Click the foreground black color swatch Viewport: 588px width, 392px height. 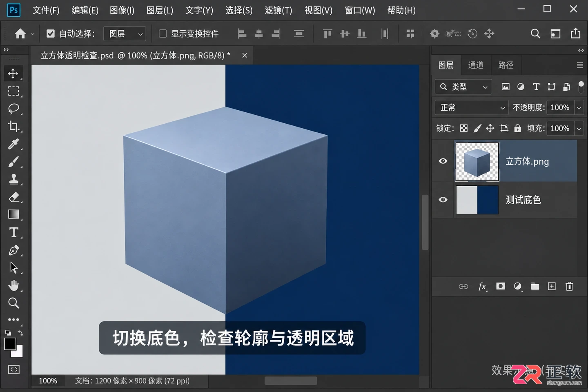coord(10,344)
